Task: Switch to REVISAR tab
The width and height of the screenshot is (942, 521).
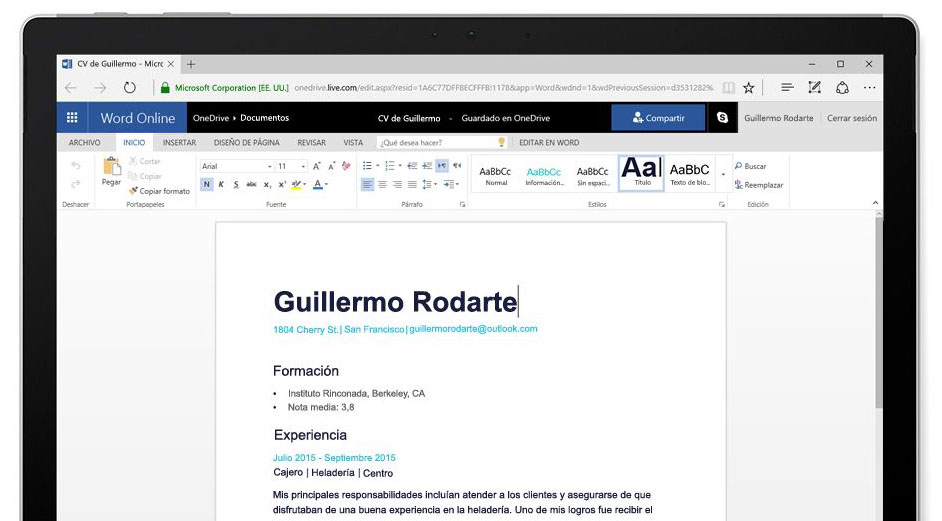Action: pos(311,142)
